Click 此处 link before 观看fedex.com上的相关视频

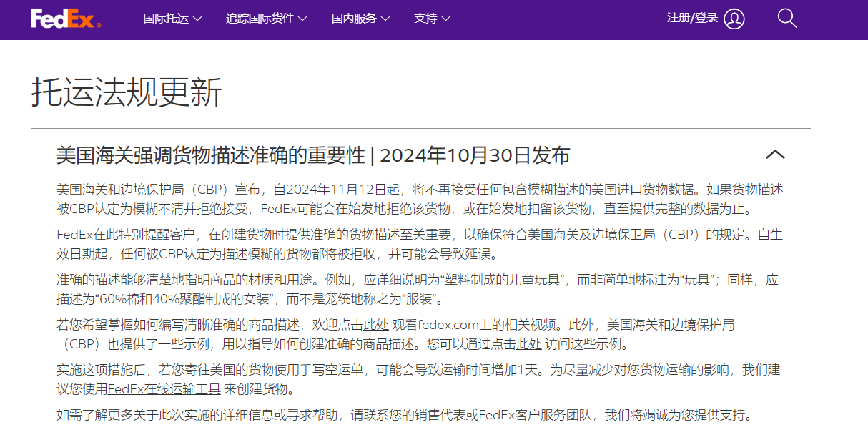click(x=376, y=324)
